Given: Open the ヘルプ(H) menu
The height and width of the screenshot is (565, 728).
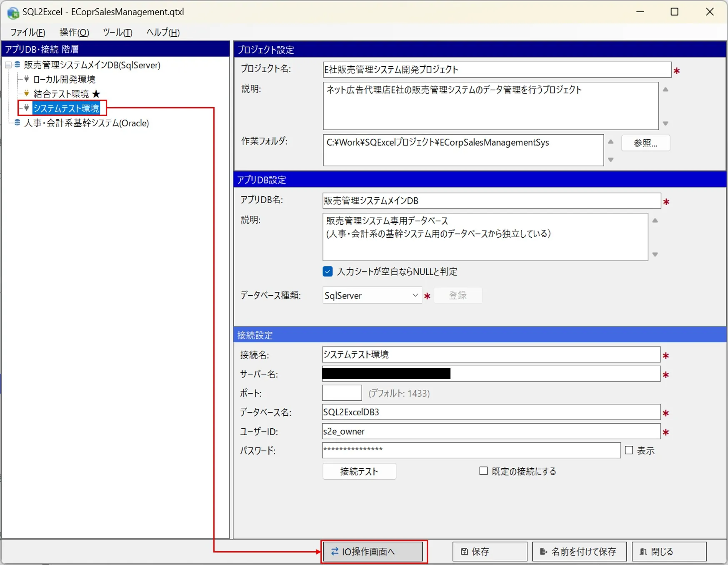Looking at the screenshot, I should [x=163, y=33].
